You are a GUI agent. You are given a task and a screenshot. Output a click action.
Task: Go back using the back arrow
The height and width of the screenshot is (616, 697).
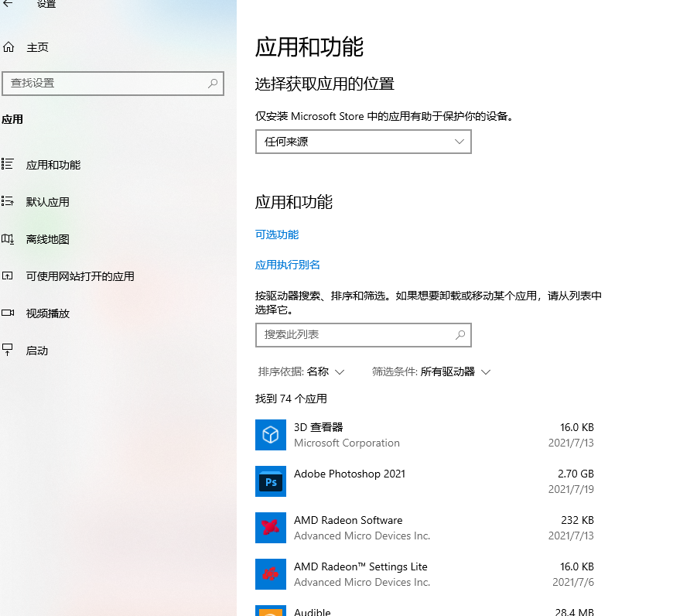(x=8, y=4)
